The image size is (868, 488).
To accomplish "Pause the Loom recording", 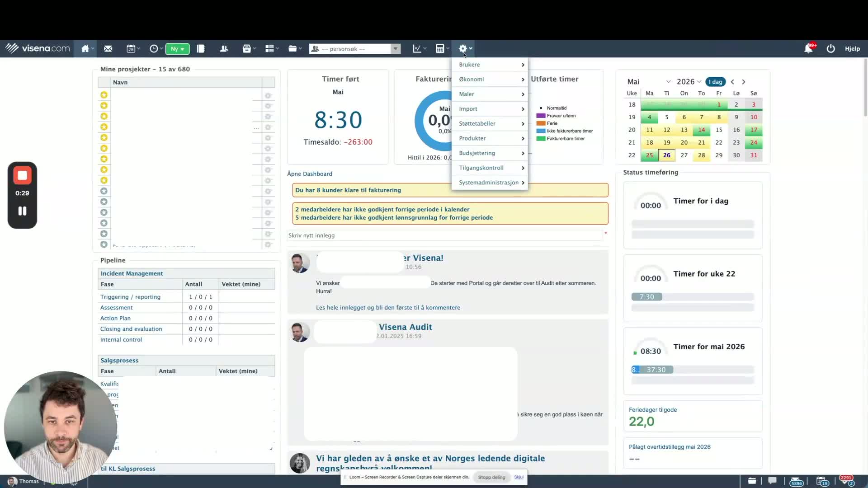I will [x=22, y=211].
